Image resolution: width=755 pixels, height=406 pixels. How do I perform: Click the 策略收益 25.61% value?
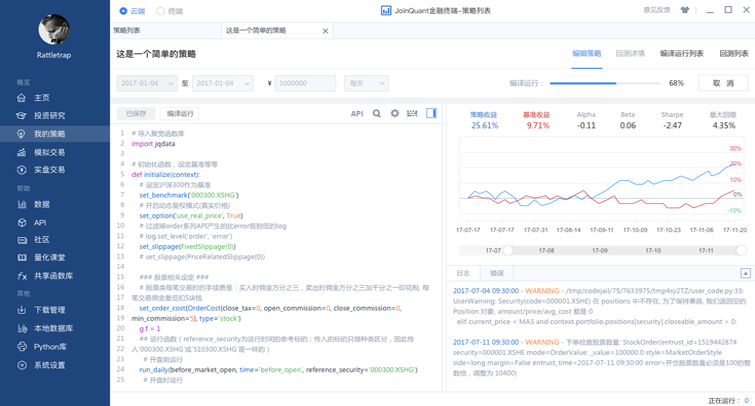[484, 126]
